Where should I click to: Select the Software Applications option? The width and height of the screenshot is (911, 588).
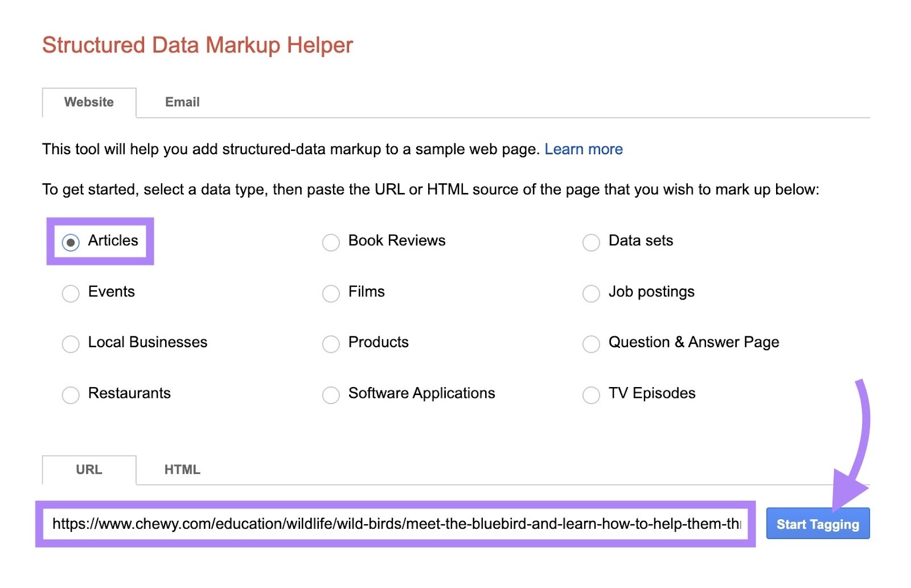(x=331, y=394)
